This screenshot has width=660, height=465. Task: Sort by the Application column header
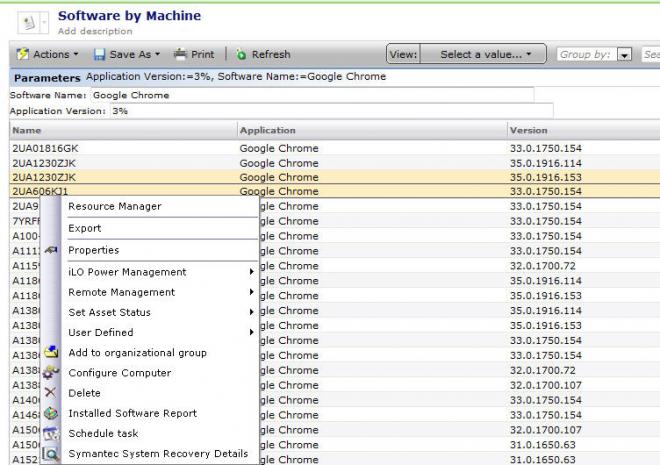(x=372, y=130)
